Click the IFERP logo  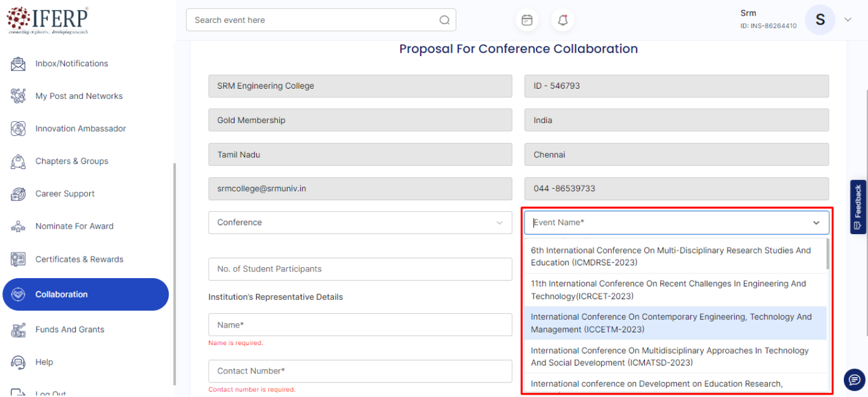48,20
